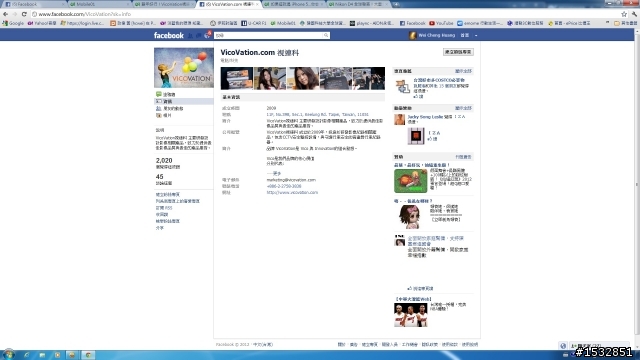This screenshot has width=640, height=360.
Task: Click the search magnifier in Facebook search box
Action: click(x=326, y=36)
